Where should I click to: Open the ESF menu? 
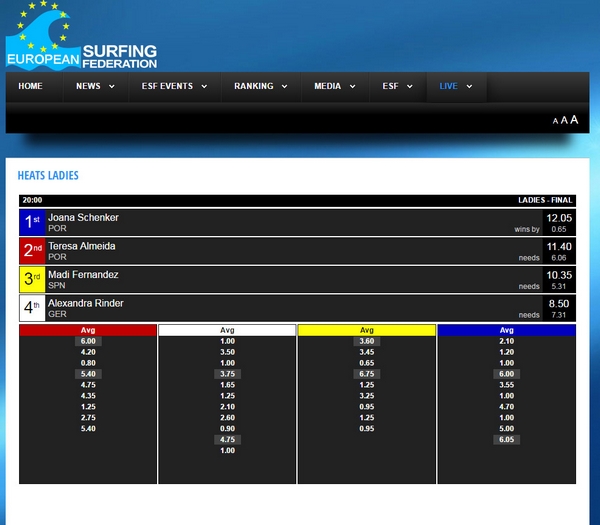click(x=390, y=86)
